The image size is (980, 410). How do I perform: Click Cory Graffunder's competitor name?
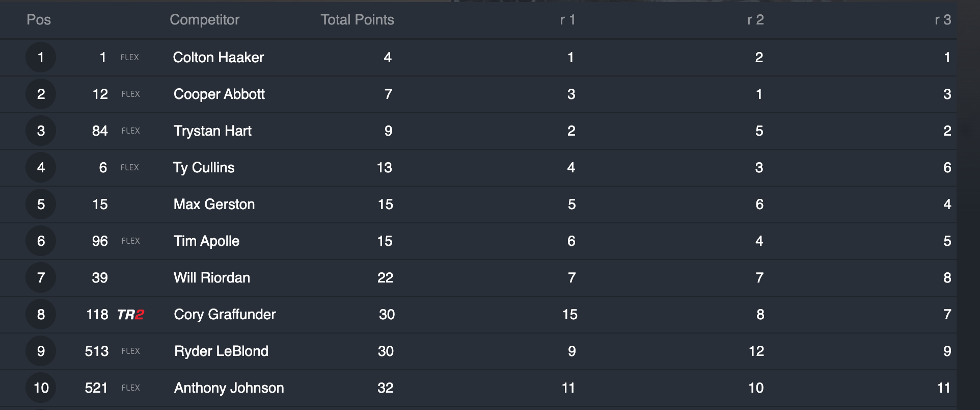pyautogui.click(x=225, y=315)
